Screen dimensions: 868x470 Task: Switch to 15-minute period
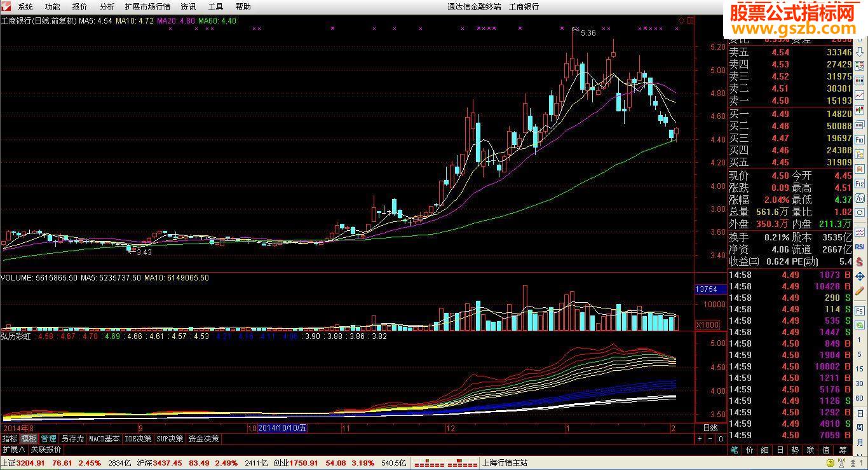(x=860, y=369)
